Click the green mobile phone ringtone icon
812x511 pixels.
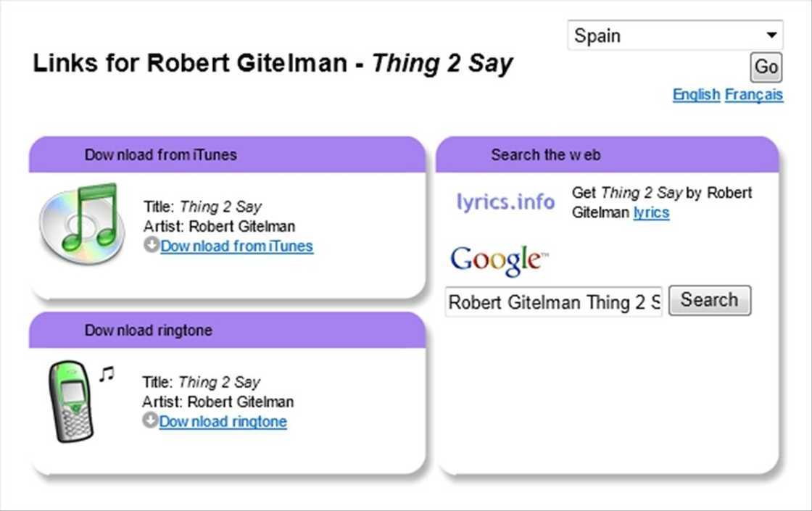[70, 401]
